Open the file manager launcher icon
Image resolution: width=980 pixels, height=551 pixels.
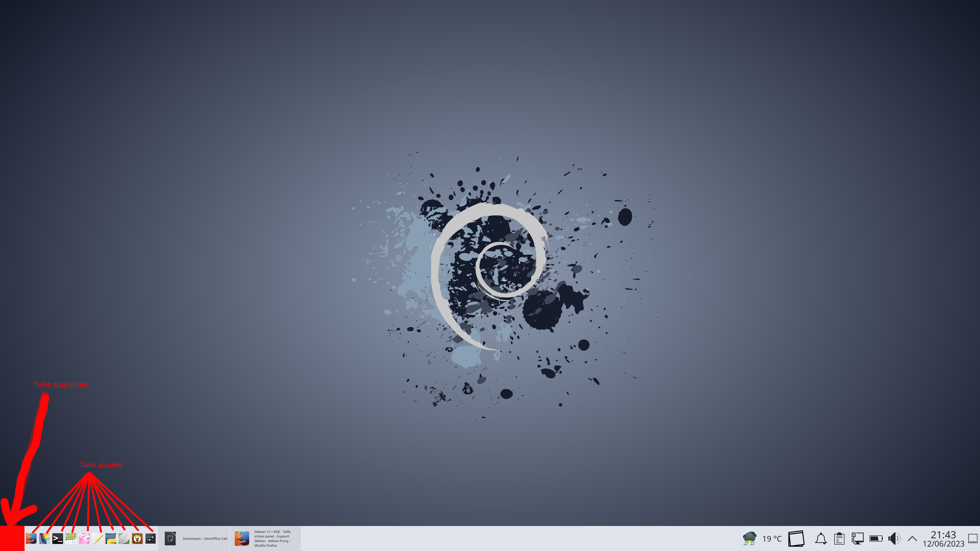click(44, 539)
